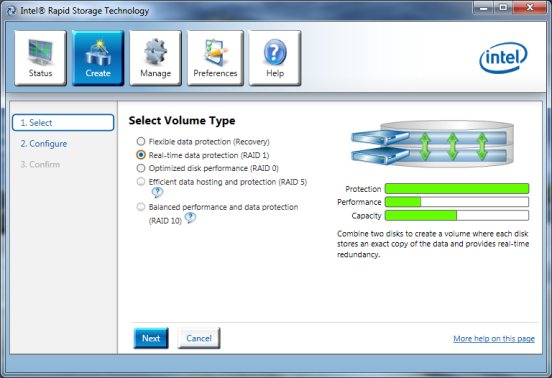Open the Create toolbar section
The height and width of the screenshot is (378, 552).
[x=98, y=58]
